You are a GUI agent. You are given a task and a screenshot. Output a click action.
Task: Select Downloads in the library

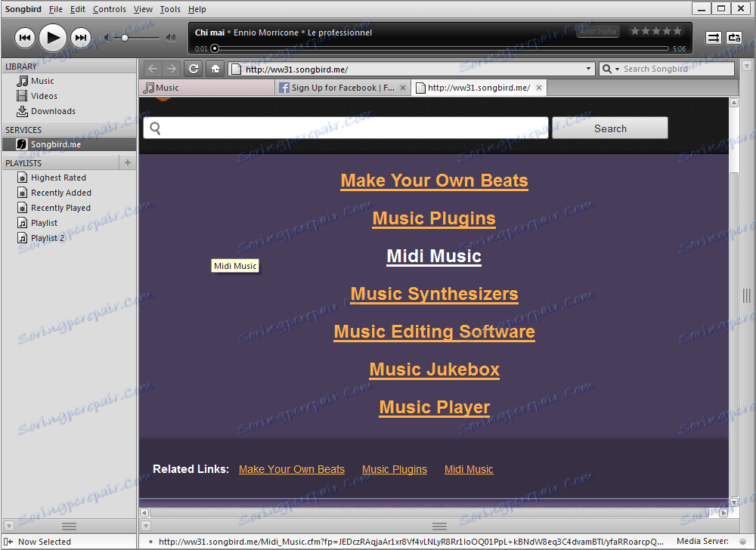(x=69, y=111)
